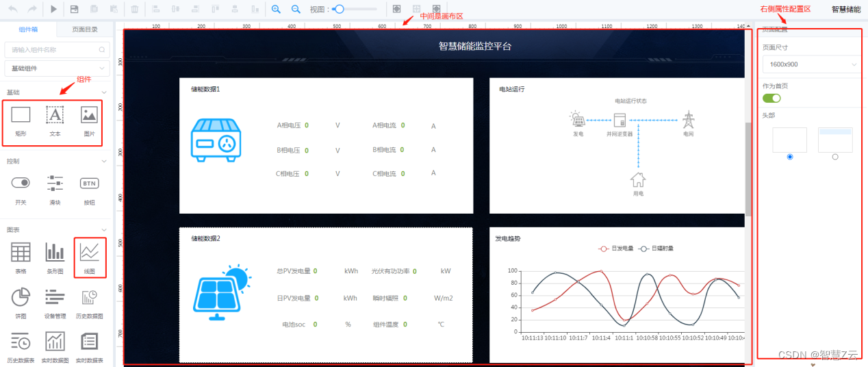Select the 实时数据表 realtime table component
The width and height of the screenshot is (868, 367).
[89, 346]
